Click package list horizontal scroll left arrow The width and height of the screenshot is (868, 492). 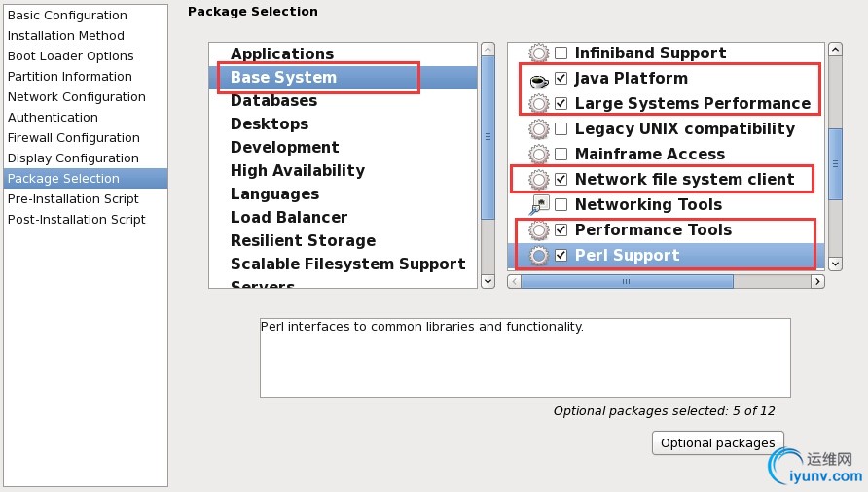coord(514,282)
